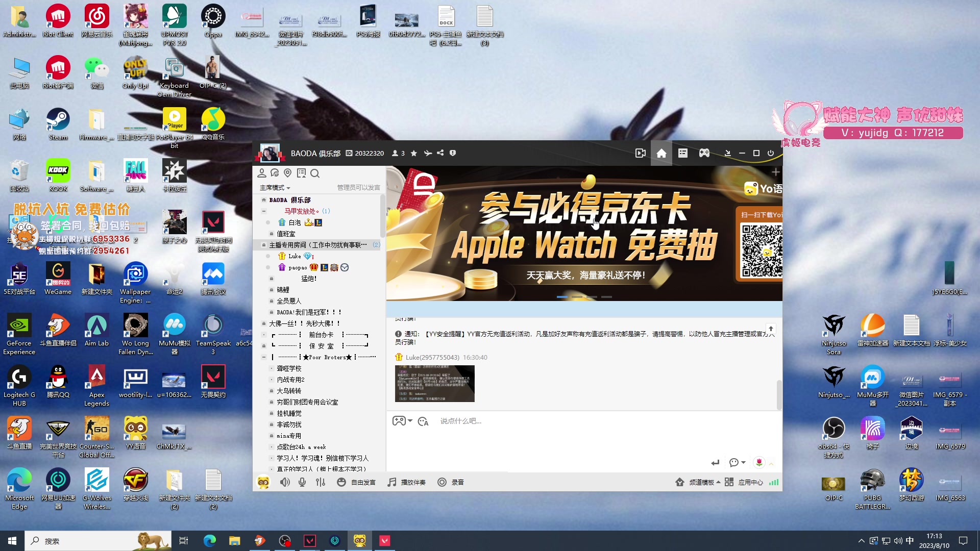Open the contacts tab in the channel panel
Screen dimensions: 980x551
pos(262,173)
